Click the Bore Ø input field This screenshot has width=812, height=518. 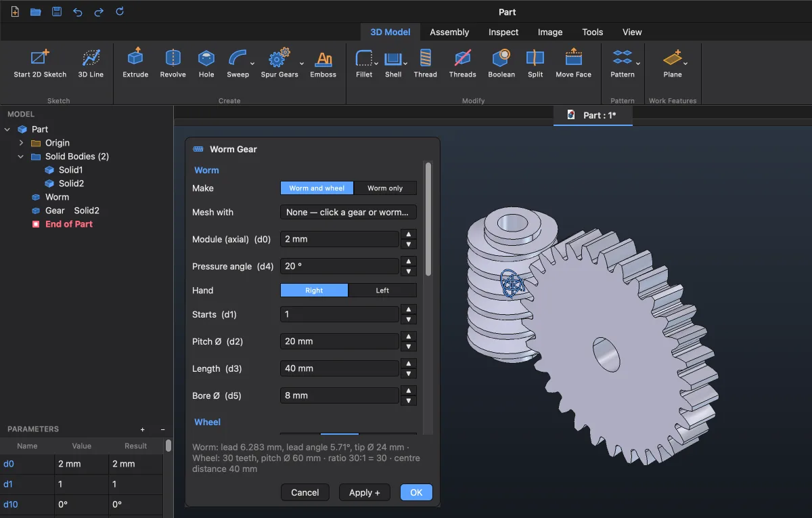[x=340, y=395]
